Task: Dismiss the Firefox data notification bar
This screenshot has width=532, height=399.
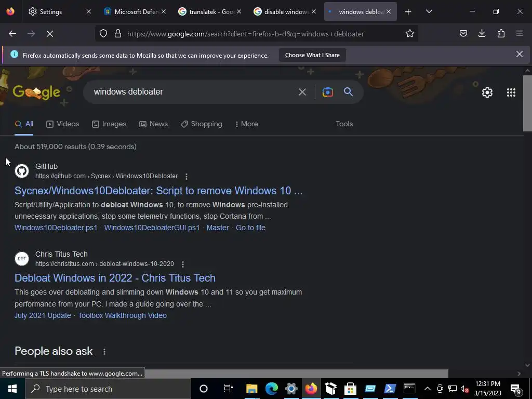Action: click(x=519, y=54)
